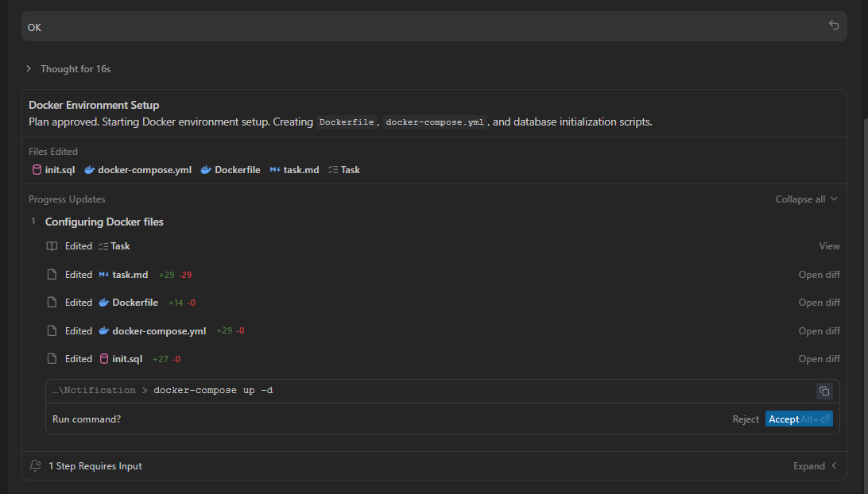
Task: Click docker-compose.yml filename in Edited row
Action: point(159,331)
